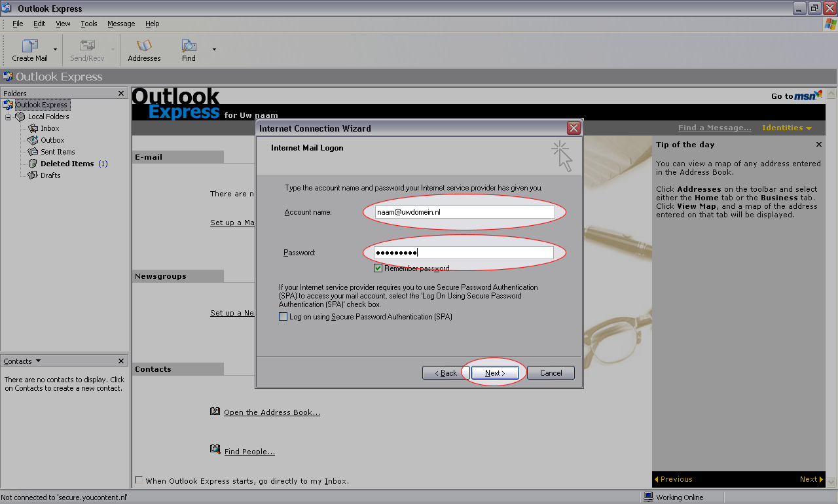This screenshot has width=838, height=504.
Task: Open the Drafts folder
Action: tap(50, 175)
